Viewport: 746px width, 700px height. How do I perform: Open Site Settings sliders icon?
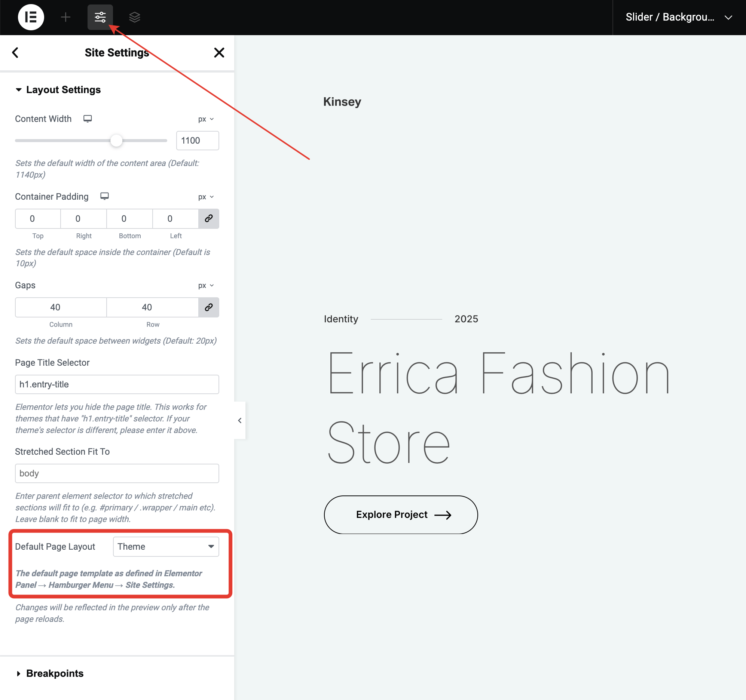(x=100, y=17)
